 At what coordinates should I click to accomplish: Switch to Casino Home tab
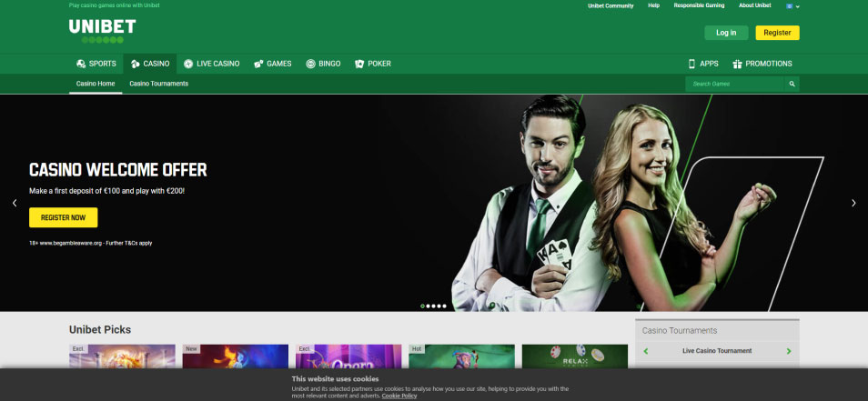(96, 84)
